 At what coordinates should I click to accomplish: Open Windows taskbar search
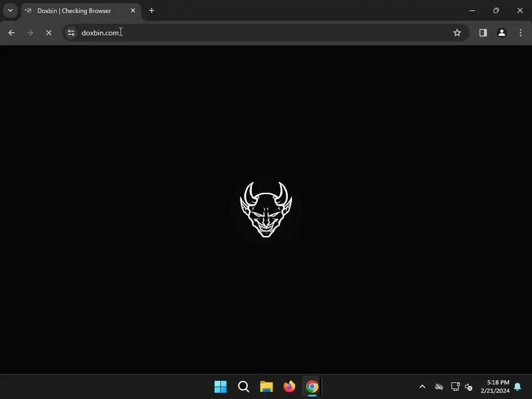243,387
